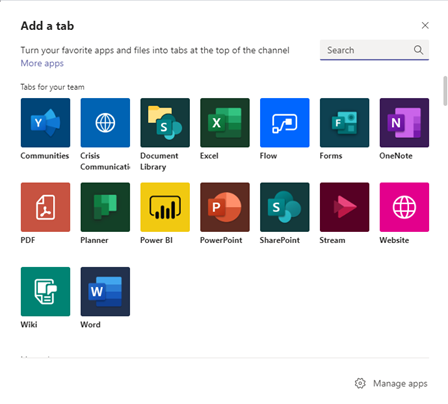Add the Website tab icon
The width and height of the screenshot is (448, 404).
pyautogui.click(x=404, y=207)
